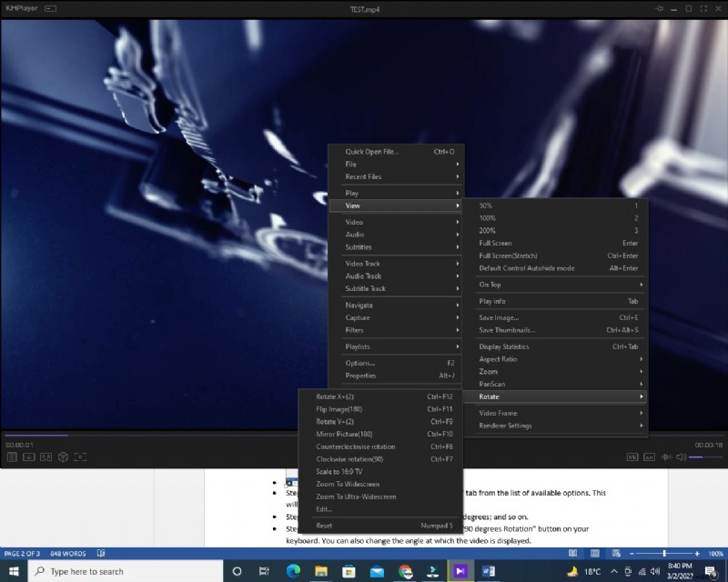The height and width of the screenshot is (582, 728).
Task: Open the playlist panel icon
Action: [x=12, y=457]
